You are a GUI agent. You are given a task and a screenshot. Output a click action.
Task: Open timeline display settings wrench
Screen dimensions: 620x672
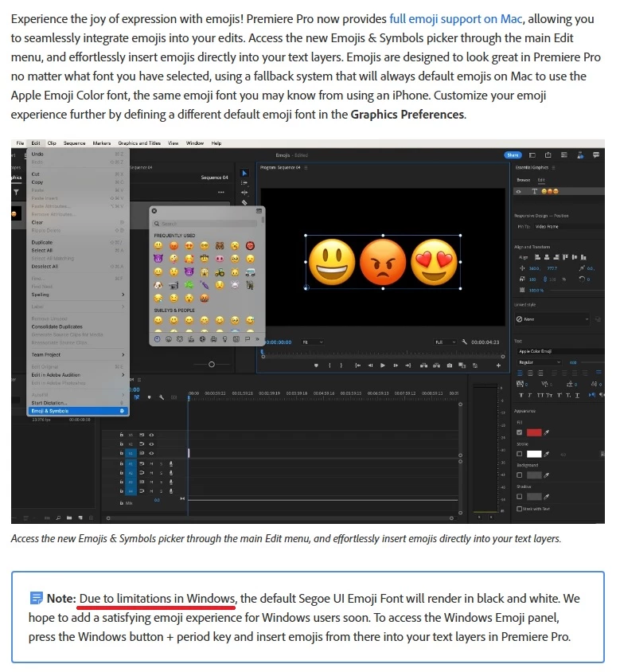point(162,397)
